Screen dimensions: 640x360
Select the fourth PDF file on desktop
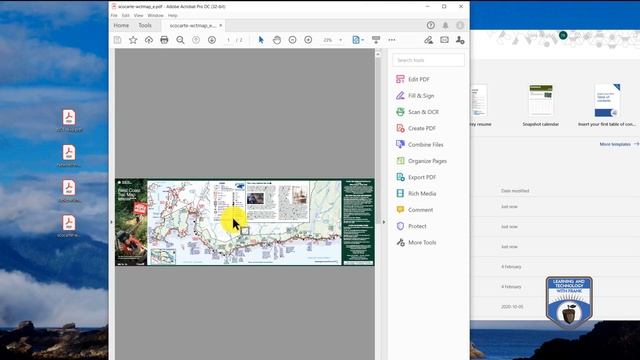click(69, 226)
